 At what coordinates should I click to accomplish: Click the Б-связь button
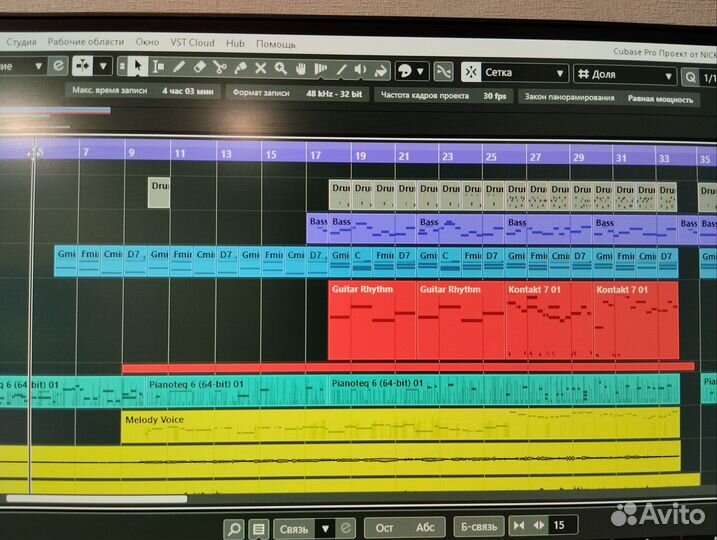pyautogui.click(x=479, y=528)
